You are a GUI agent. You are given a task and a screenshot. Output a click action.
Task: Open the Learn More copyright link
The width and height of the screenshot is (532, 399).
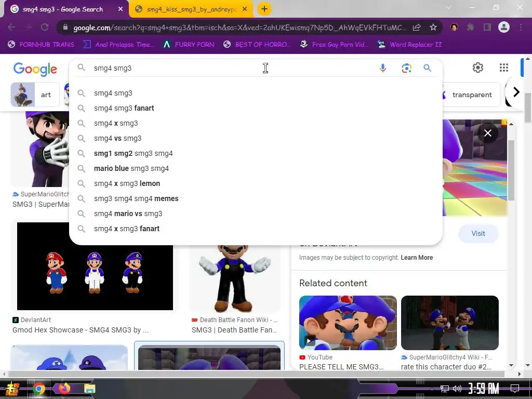417,258
